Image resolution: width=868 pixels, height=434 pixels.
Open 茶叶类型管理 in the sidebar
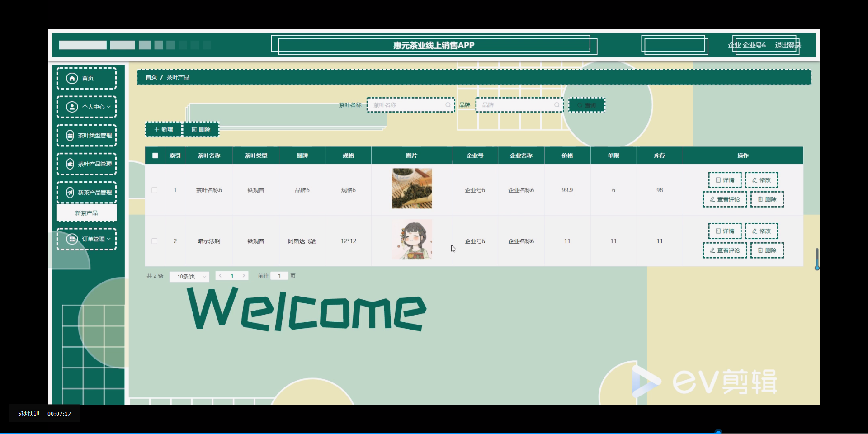click(86, 135)
